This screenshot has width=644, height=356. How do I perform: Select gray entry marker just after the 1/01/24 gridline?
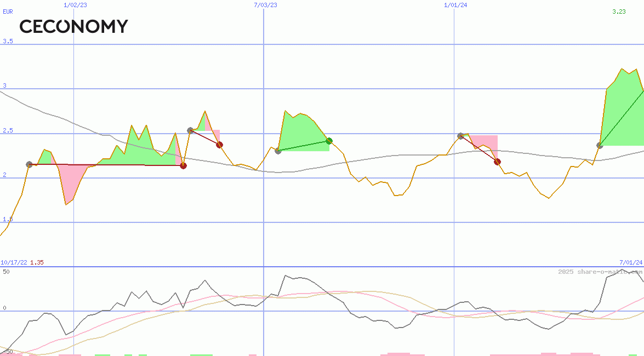pos(460,135)
